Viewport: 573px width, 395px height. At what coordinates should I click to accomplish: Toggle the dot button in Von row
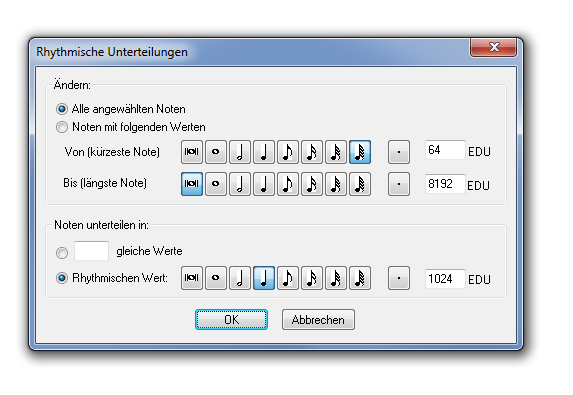tap(399, 152)
